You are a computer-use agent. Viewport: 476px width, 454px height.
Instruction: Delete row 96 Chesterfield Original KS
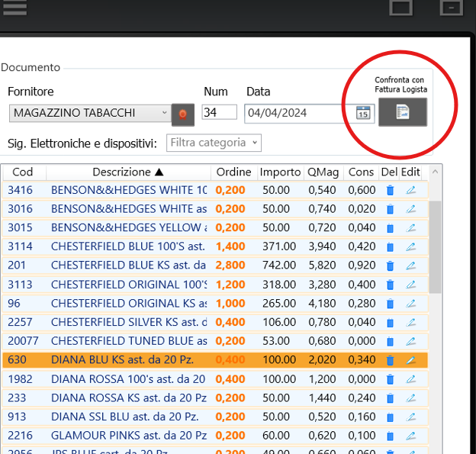pyautogui.click(x=390, y=304)
